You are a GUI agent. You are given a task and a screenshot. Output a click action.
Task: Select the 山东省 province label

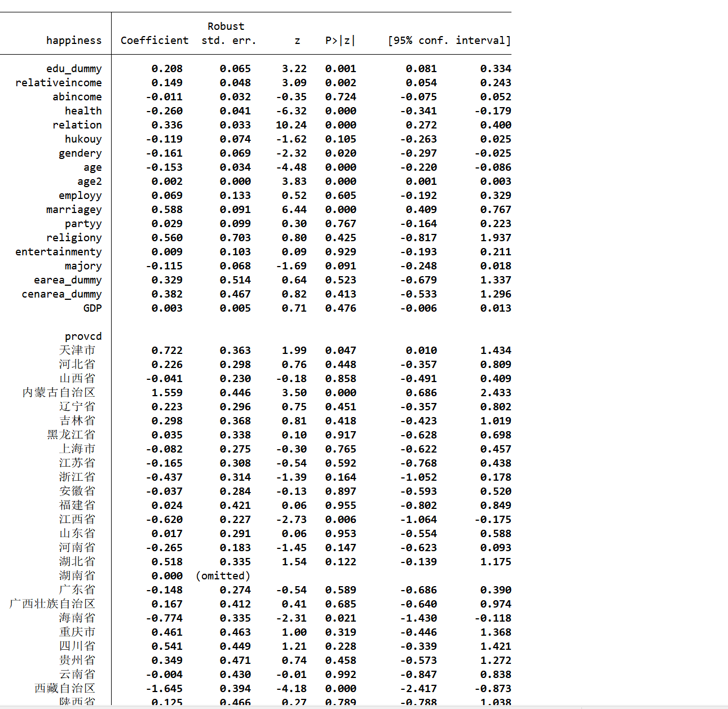tap(77, 534)
